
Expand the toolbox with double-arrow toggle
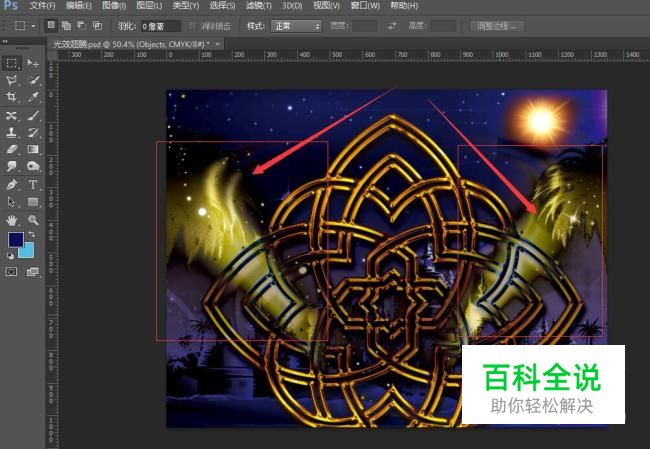click(x=5, y=41)
